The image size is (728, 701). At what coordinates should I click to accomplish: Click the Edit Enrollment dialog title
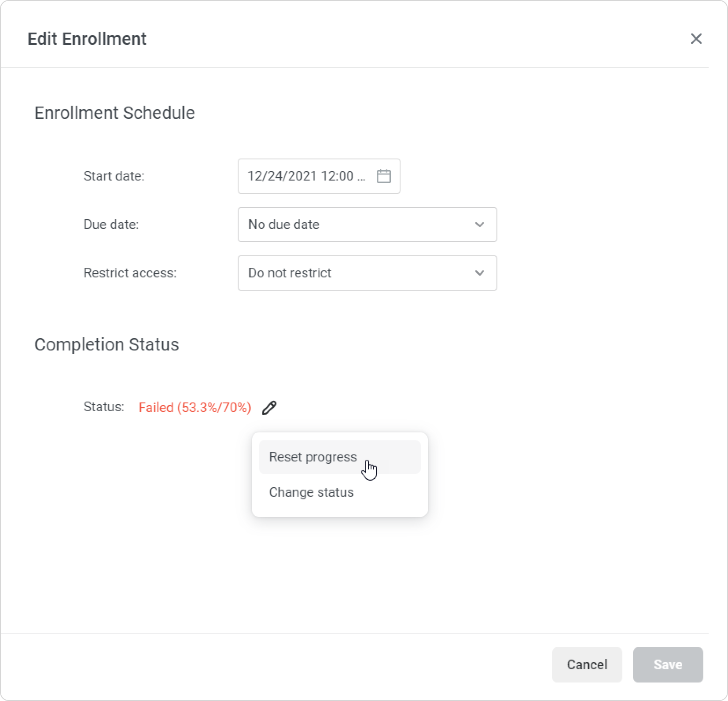[87, 39]
